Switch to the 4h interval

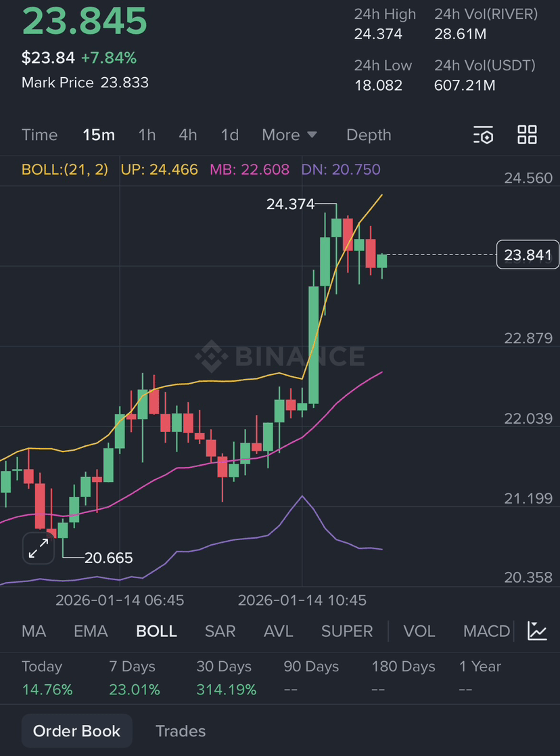pos(188,135)
